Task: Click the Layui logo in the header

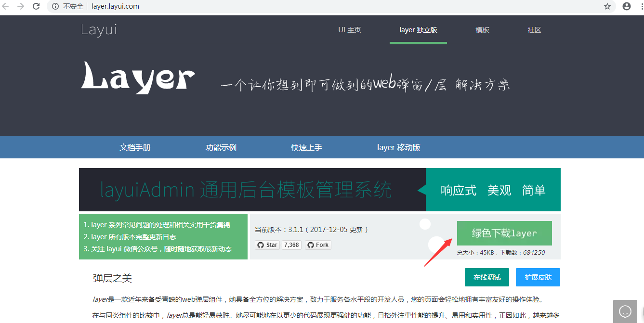Action: pyautogui.click(x=98, y=29)
